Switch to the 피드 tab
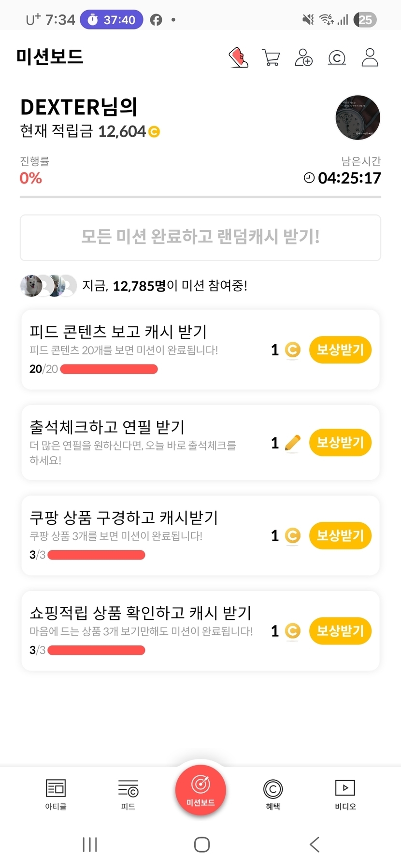This screenshot has width=401, height=868. coord(128,794)
